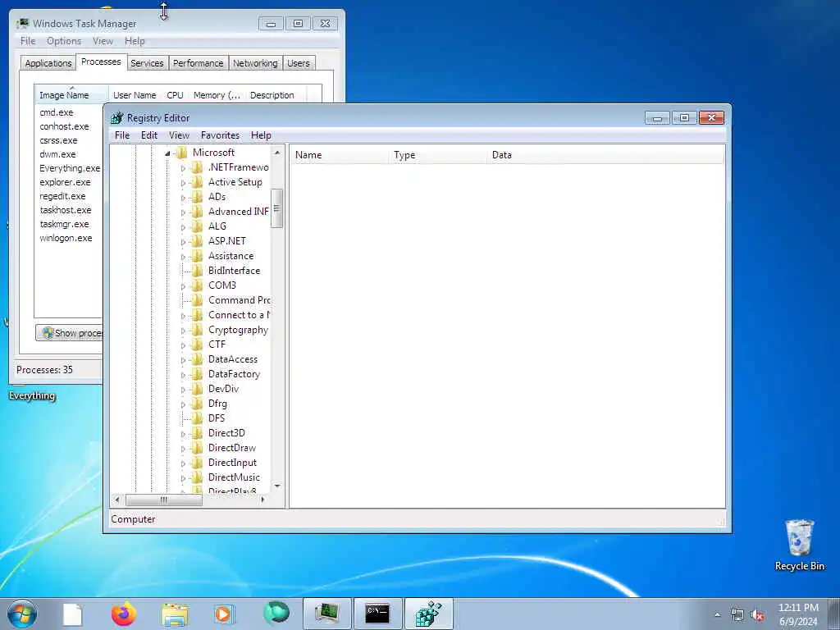Click the BidInterface folder icon
The height and width of the screenshot is (630, 840).
(198, 271)
